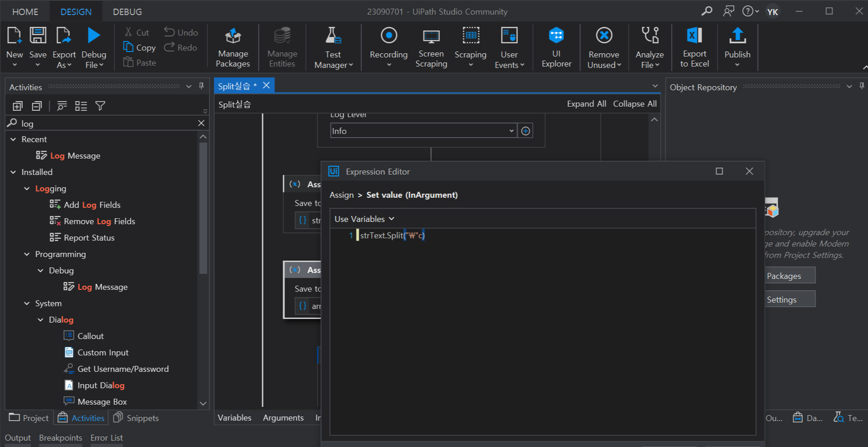Cut the selected activity

coord(137,32)
